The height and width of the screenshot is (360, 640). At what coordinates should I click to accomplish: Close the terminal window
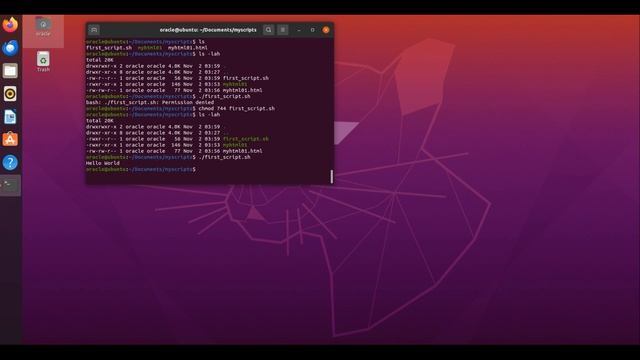pyautogui.click(x=326, y=30)
